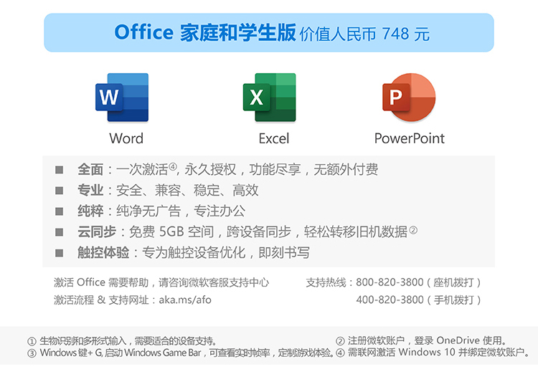Screen dimensions: 538x392
Task: Click the "Office 家庭和学生版" banner heading
Action: [205, 32]
